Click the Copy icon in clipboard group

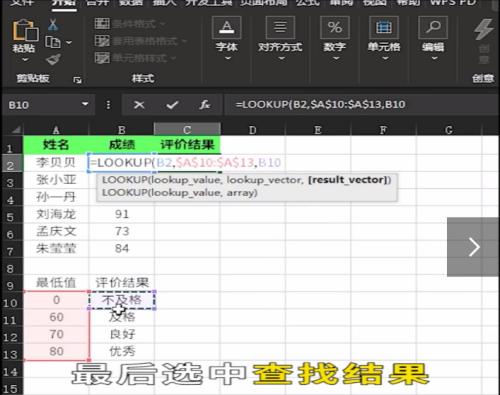53,42
